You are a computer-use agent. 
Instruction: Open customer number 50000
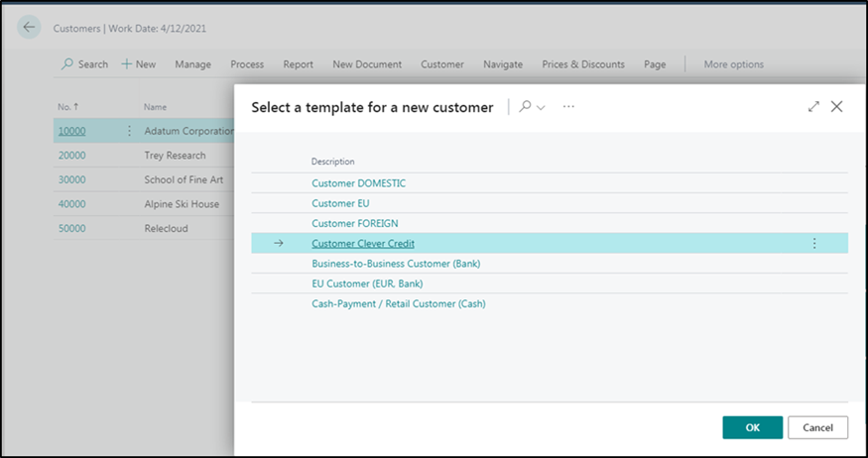point(72,228)
